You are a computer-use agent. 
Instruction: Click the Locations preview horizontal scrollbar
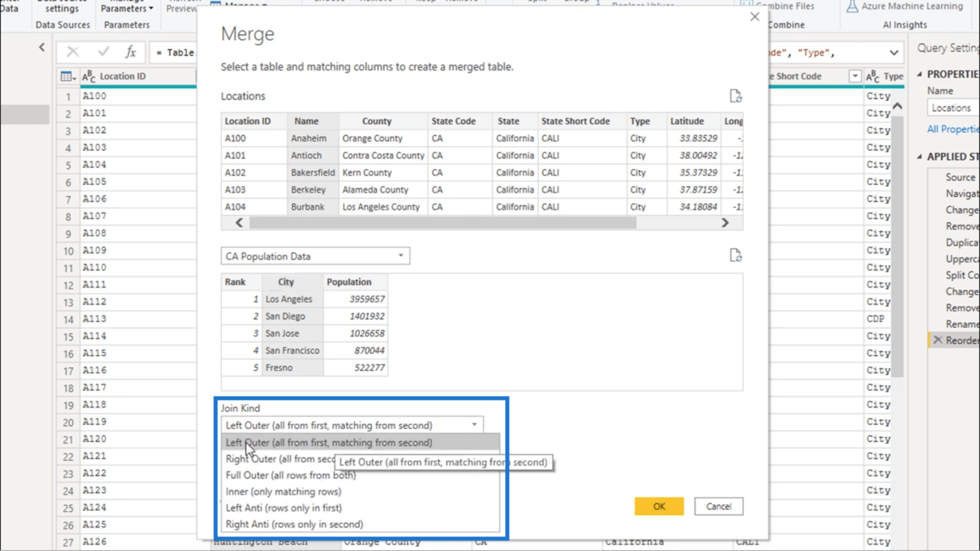click(x=443, y=223)
